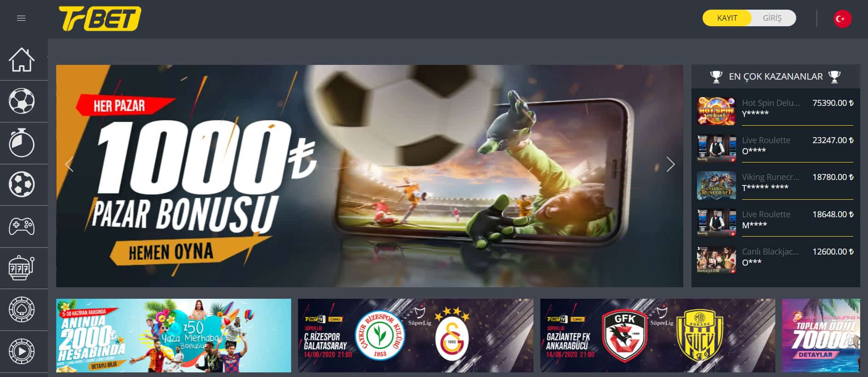Show previous banner with left arrow

point(69,164)
